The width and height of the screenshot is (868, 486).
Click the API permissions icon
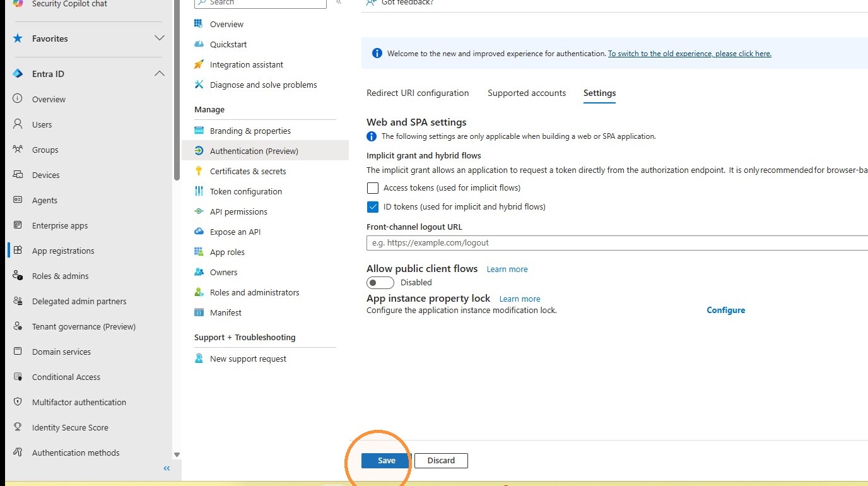[x=199, y=211]
